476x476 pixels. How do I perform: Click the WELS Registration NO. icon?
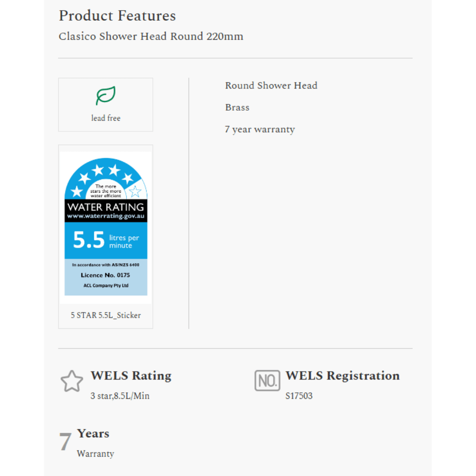coord(267,381)
